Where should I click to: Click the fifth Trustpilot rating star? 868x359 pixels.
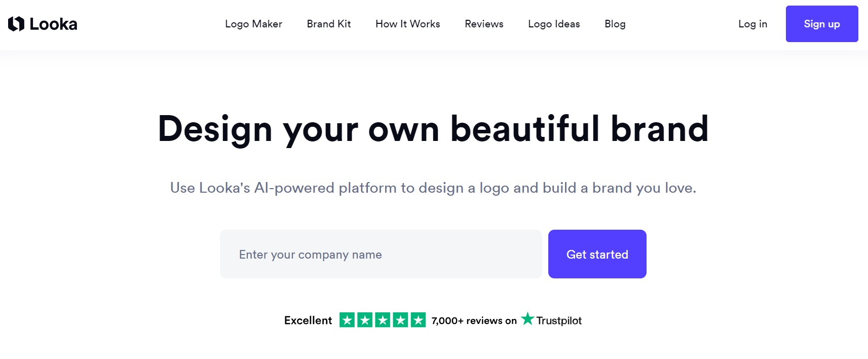(418, 320)
